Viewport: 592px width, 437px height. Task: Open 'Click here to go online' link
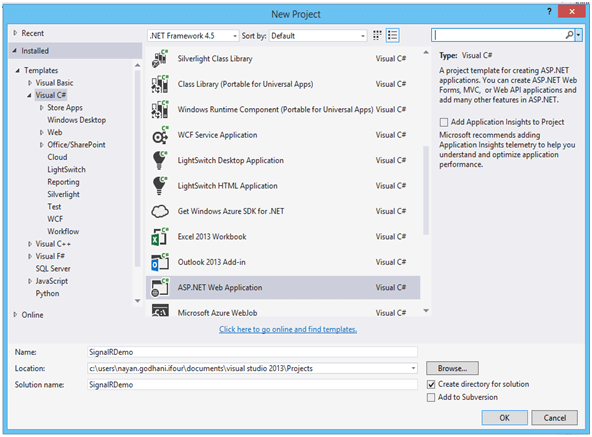point(288,329)
